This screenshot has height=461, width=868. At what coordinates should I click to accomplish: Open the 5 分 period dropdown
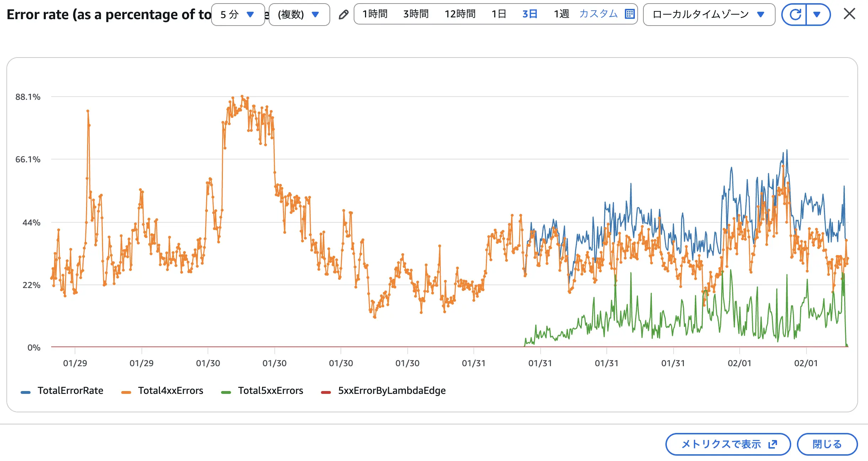238,15
